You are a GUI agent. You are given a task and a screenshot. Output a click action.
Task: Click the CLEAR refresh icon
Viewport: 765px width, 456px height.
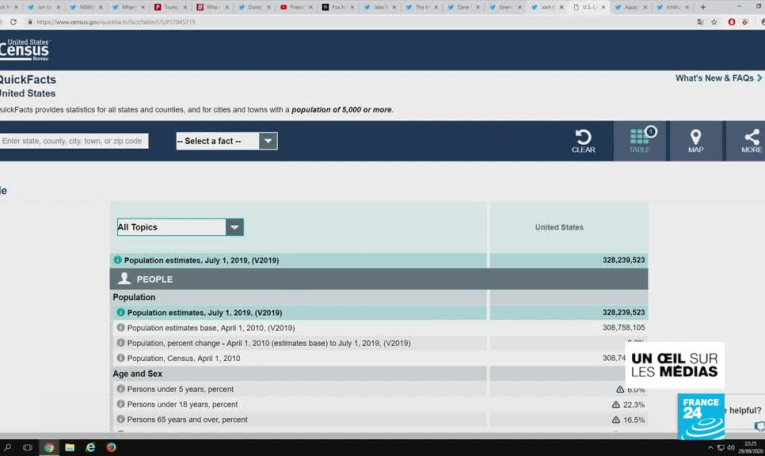coord(583,138)
